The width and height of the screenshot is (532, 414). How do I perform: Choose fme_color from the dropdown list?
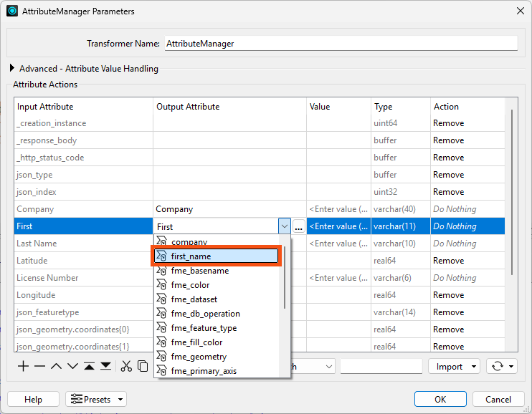tap(216, 285)
